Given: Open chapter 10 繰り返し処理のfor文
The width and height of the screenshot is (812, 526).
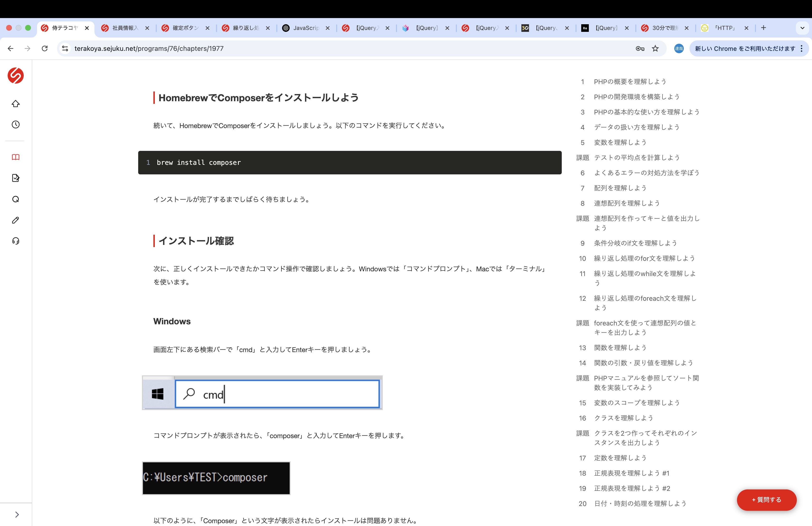Looking at the screenshot, I should (x=644, y=258).
